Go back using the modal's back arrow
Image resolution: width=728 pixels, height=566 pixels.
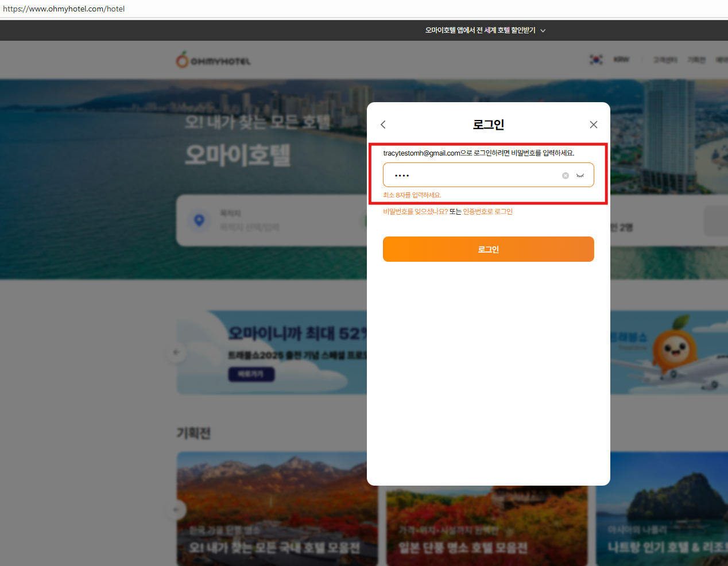coord(384,125)
